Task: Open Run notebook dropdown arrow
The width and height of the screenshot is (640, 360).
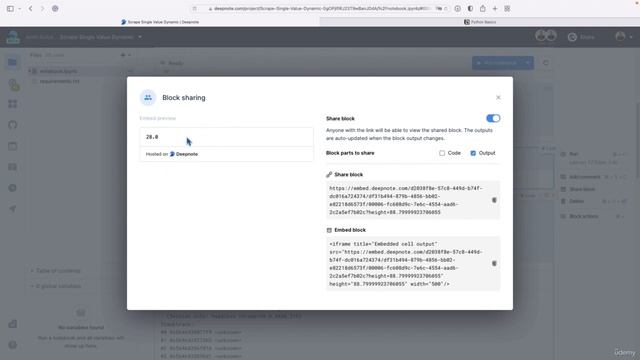Action: [x=528, y=63]
